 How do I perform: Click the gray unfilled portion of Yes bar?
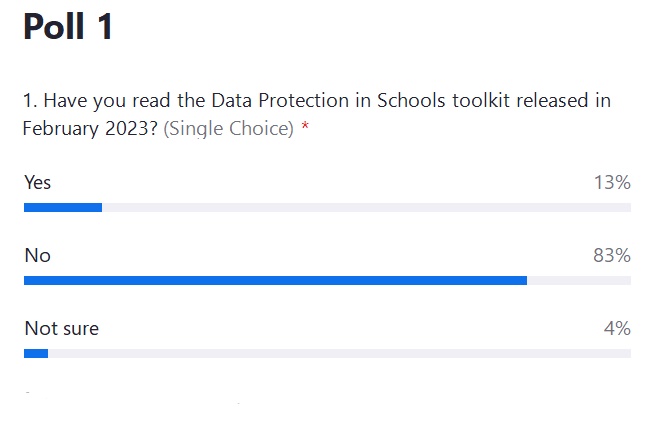tap(366, 207)
